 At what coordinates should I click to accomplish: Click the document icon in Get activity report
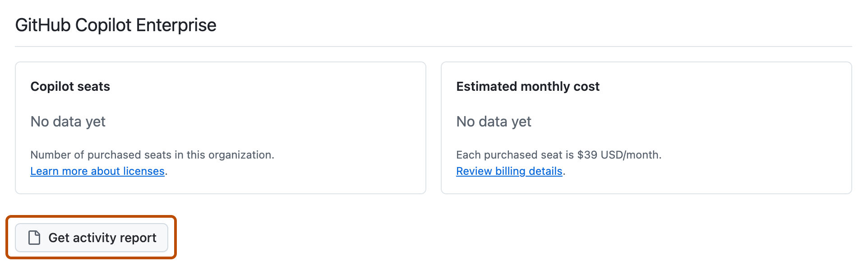click(34, 238)
